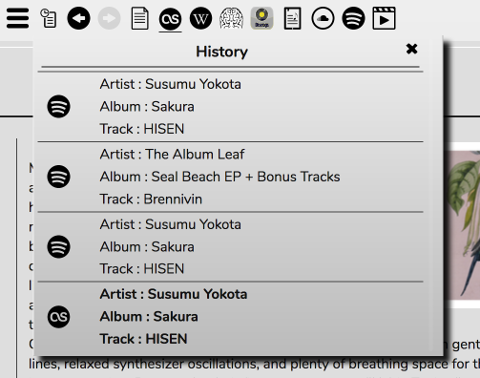
Task: Open the Discogs vinyl record icon
Action: click(262, 18)
